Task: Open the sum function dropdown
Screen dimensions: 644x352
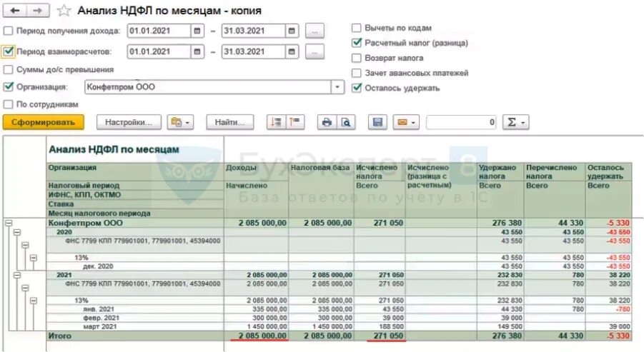Action: (x=516, y=122)
